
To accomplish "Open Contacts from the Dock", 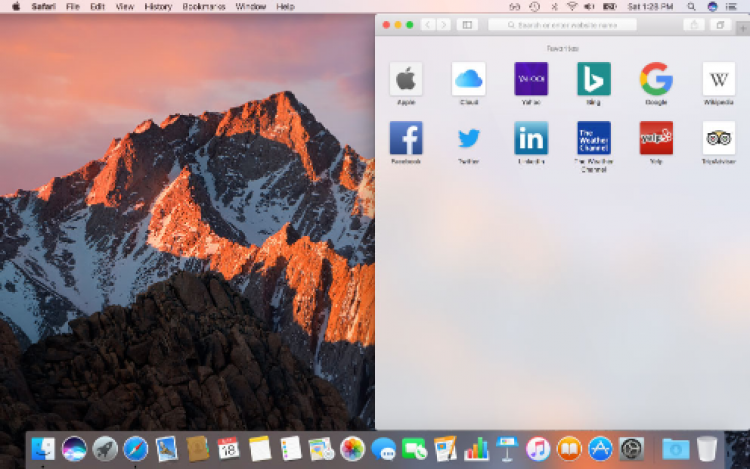I will pos(198,449).
